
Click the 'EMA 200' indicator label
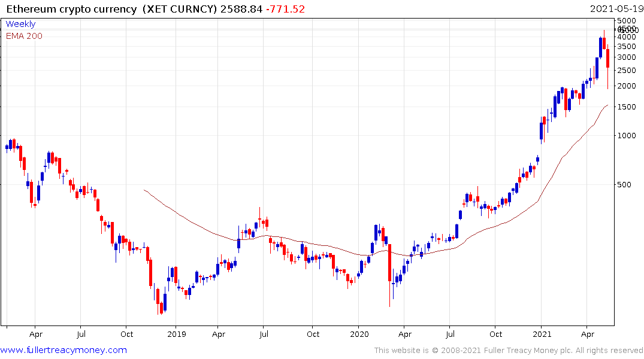pos(24,36)
